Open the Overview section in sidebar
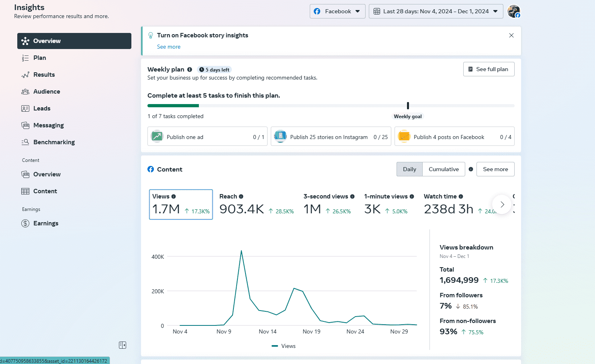Screen dimensions: 595x364 point(74,41)
